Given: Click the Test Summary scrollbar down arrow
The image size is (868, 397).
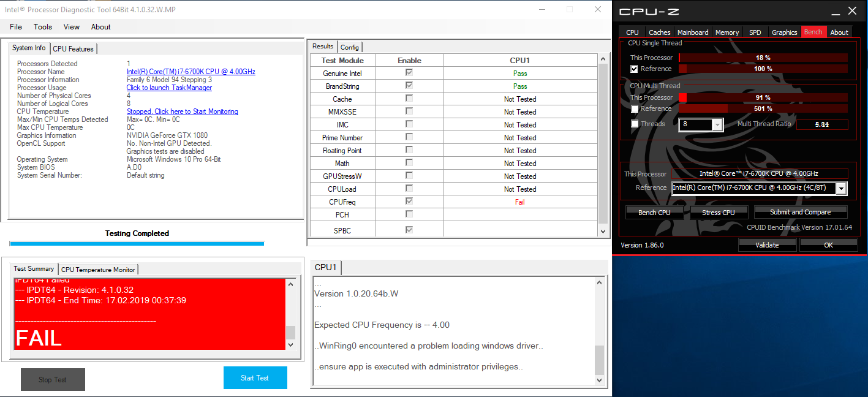Looking at the screenshot, I should click(290, 345).
